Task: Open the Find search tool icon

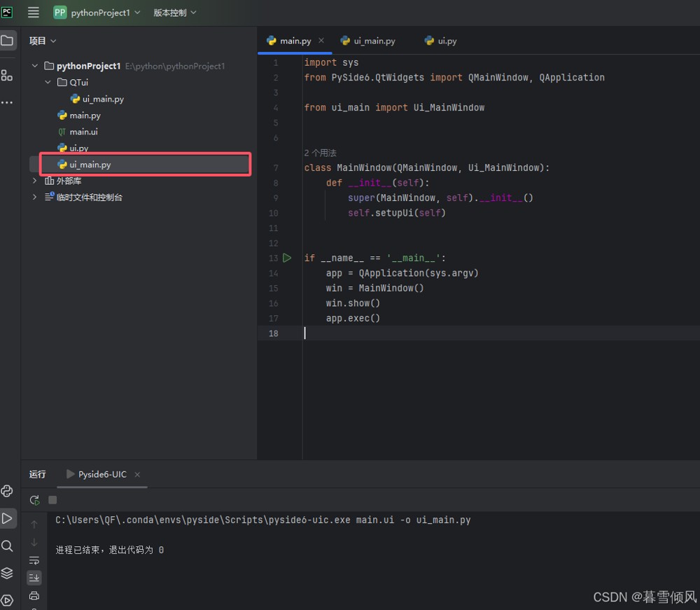Action: 7,546
